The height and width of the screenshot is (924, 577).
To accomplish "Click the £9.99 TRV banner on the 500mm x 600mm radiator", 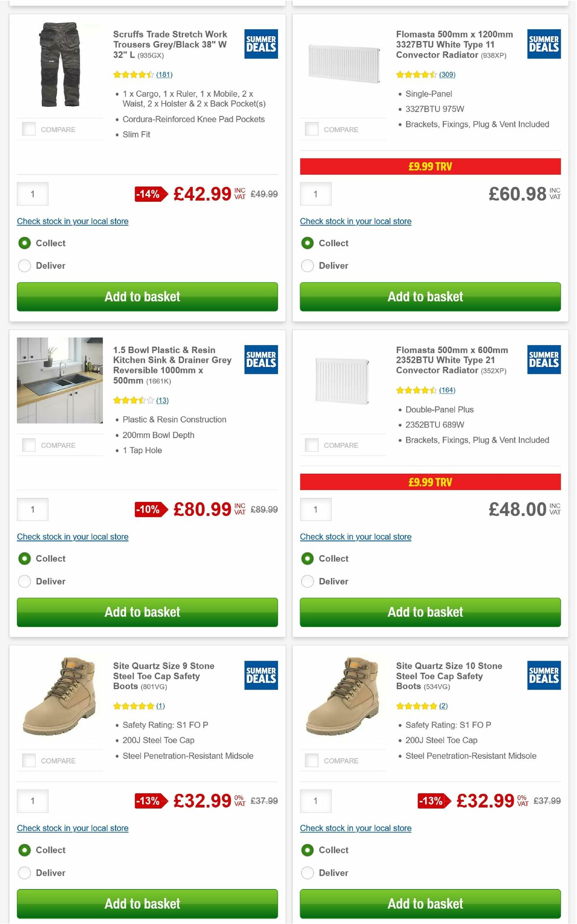I will [x=431, y=482].
